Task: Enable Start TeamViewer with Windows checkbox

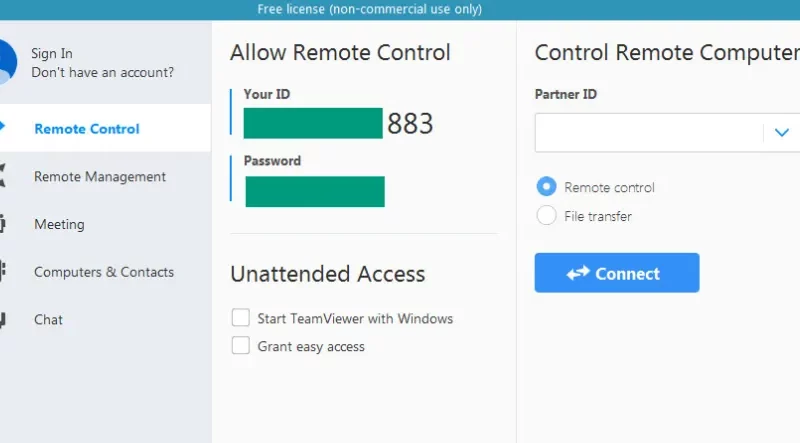Action: (x=240, y=317)
